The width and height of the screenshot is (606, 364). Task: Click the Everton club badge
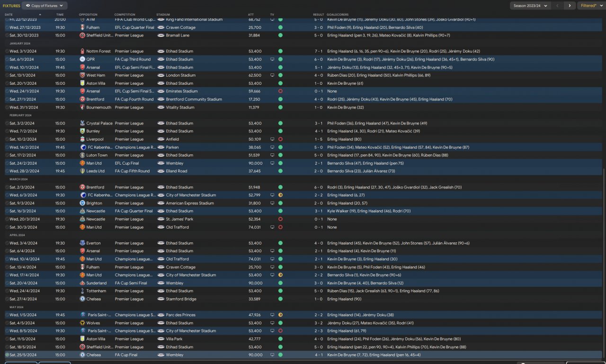[82, 243]
